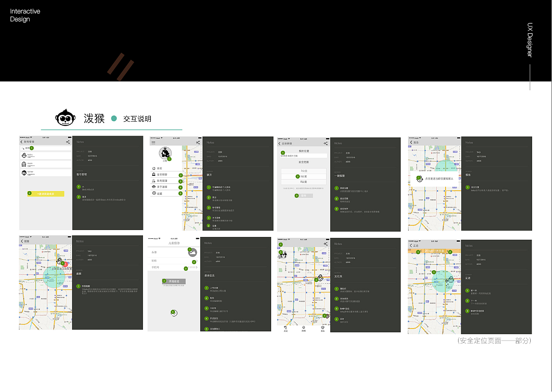The height and width of the screenshot is (392, 552).
Task: Click the baby marker on 定位页 map
Action: (x=320, y=278)
